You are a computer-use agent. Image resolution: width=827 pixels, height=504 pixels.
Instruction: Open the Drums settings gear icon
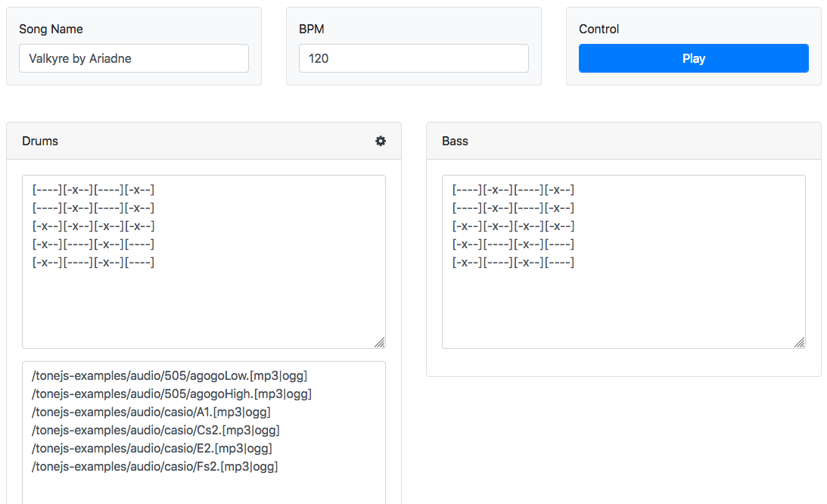[x=381, y=141]
